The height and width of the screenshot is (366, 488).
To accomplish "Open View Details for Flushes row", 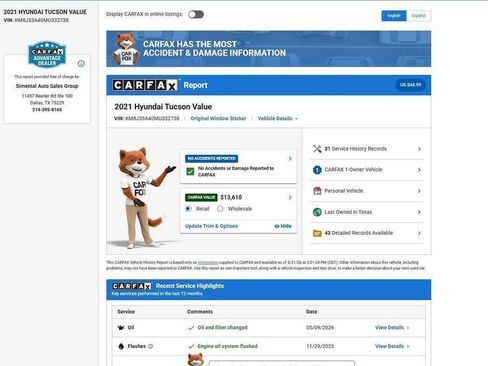I will [x=392, y=346].
